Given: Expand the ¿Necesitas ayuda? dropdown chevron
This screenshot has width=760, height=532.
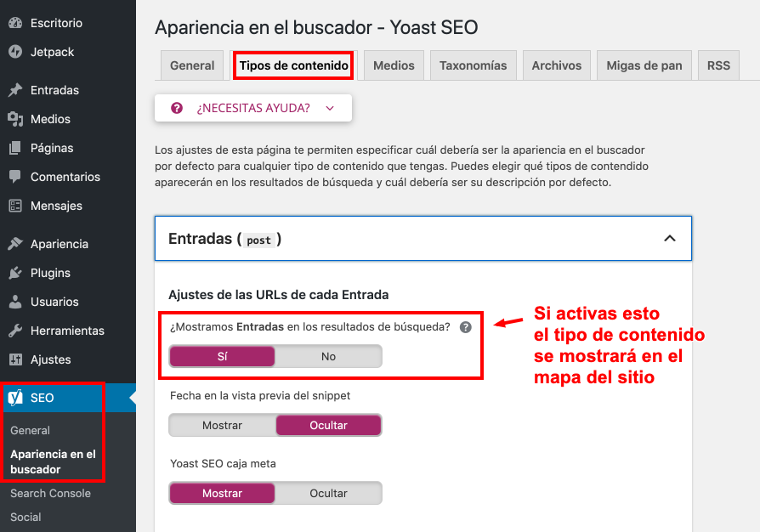Looking at the screenshot, I should click(330, 108).
